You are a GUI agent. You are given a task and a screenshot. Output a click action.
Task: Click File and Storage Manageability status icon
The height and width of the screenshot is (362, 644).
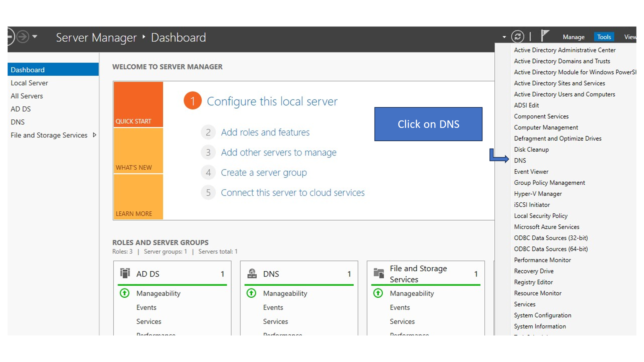point(378,293)
